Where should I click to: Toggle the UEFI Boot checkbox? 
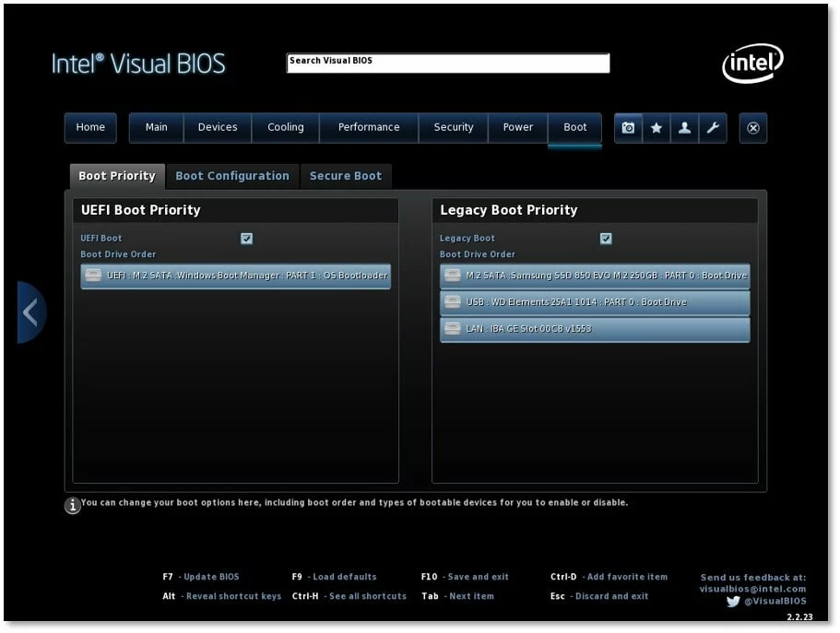247,239
